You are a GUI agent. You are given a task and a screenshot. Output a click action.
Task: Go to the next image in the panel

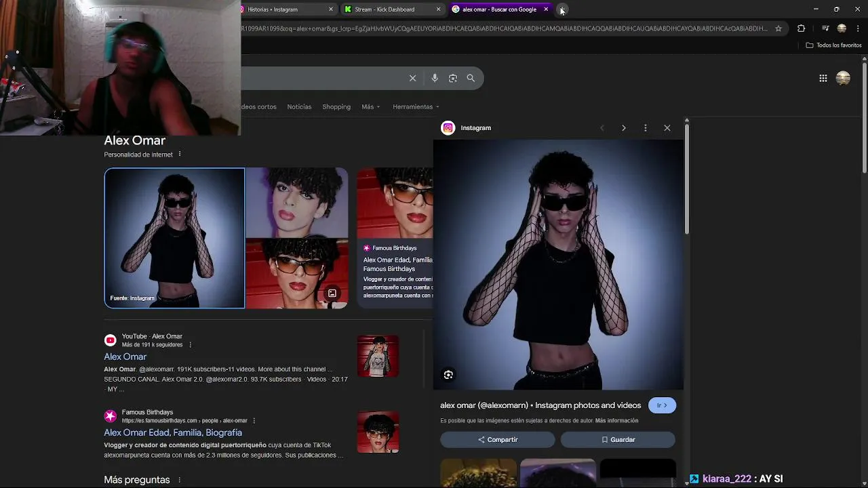pyautogui.click(x=623, y=128)
